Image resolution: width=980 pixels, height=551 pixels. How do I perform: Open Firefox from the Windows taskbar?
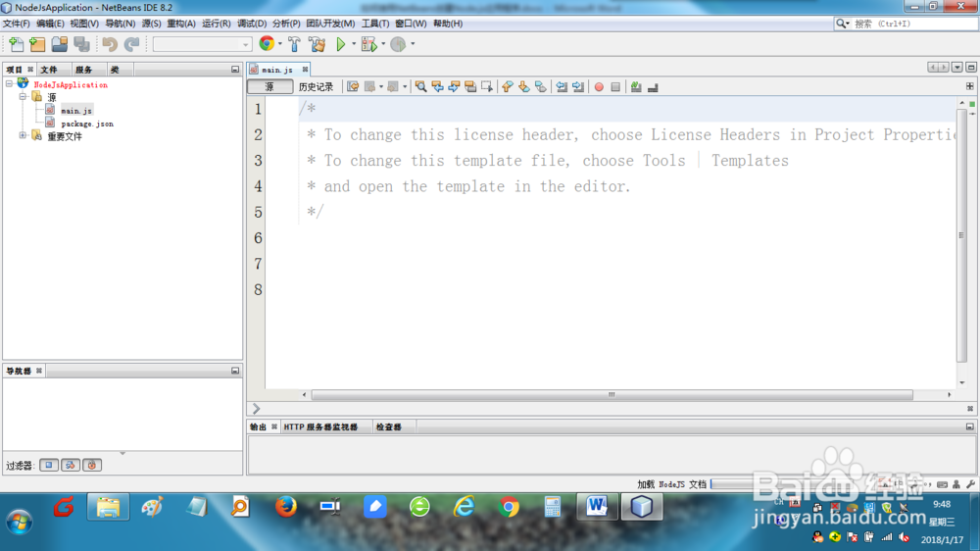pyautogui.click(x=286, y=507)
